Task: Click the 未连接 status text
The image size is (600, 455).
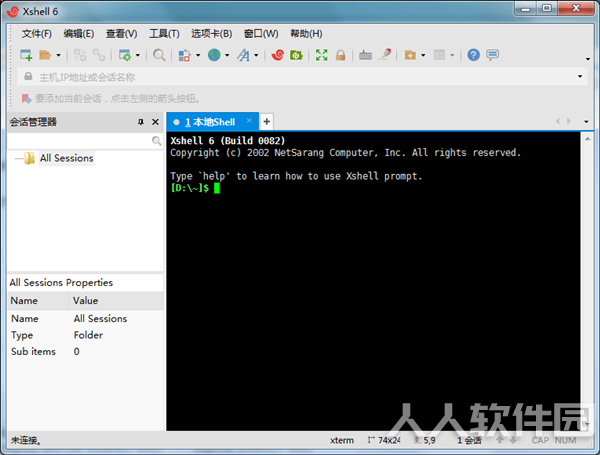Action: [26, 440]
